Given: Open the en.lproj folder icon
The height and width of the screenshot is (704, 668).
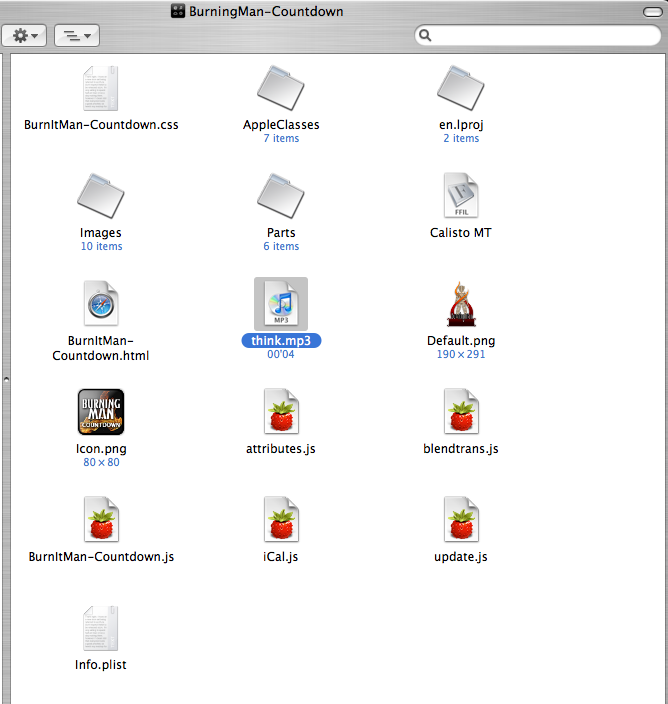Looking at the screenshot, I should coord(461,88).
